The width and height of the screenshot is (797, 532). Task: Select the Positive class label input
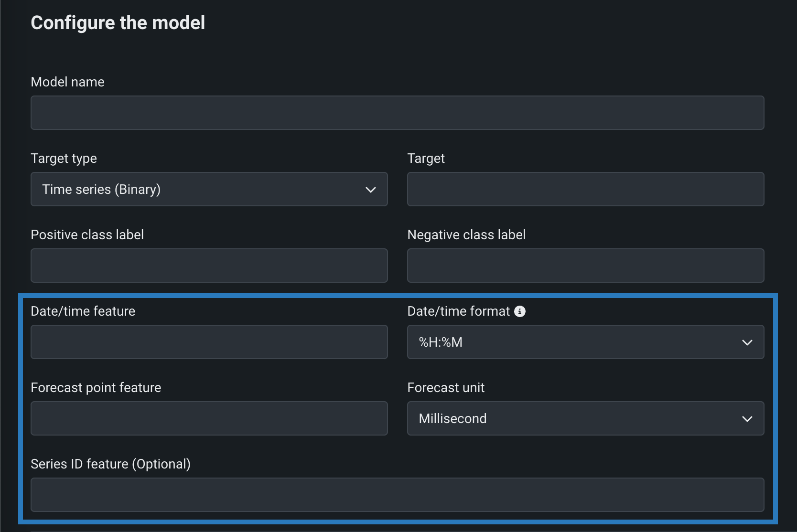209,266
